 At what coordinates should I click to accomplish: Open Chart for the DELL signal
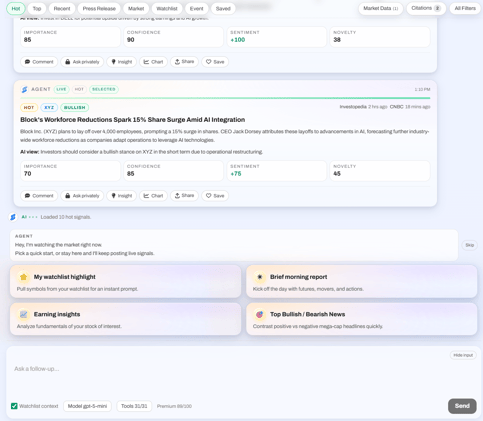(x=153, y=62)
